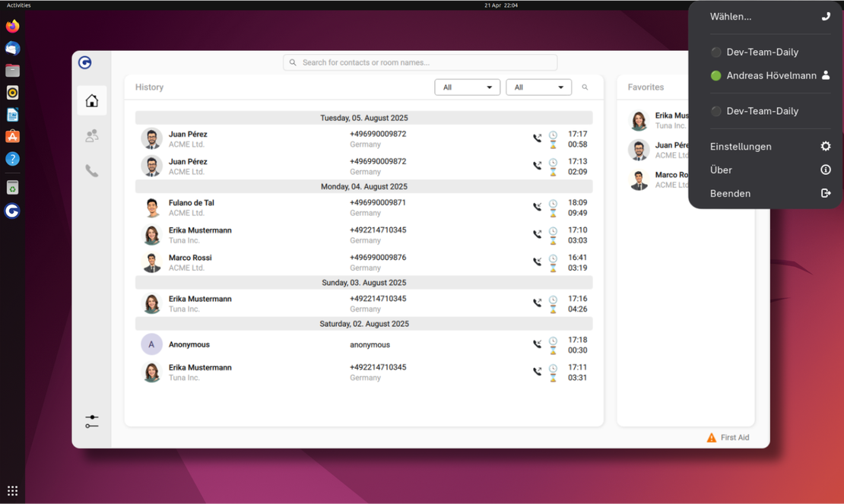The image size is (844, 504).
Task: Click the search magnifier next to the filters
Action: coord(585,87)
